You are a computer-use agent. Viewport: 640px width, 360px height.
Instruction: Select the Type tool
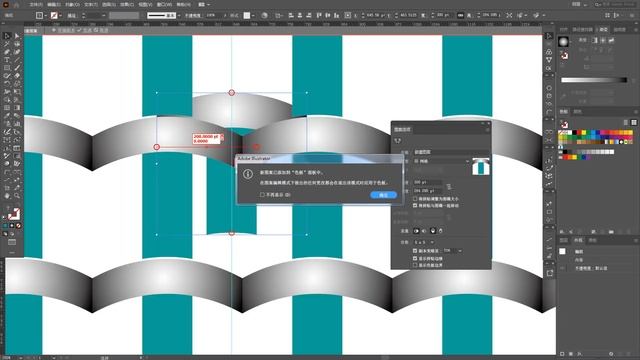[x=7, y=60]
